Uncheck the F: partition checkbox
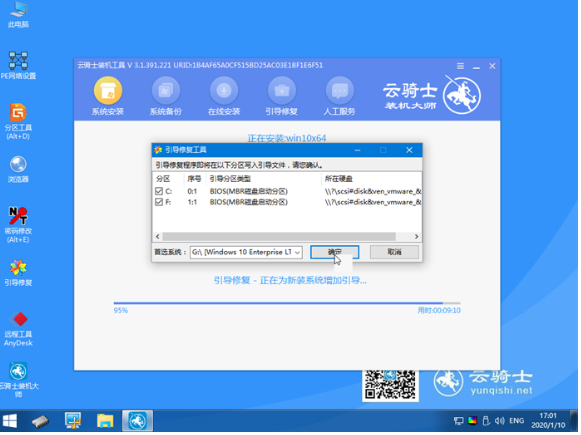581x435 pixels. pos(159,202)
